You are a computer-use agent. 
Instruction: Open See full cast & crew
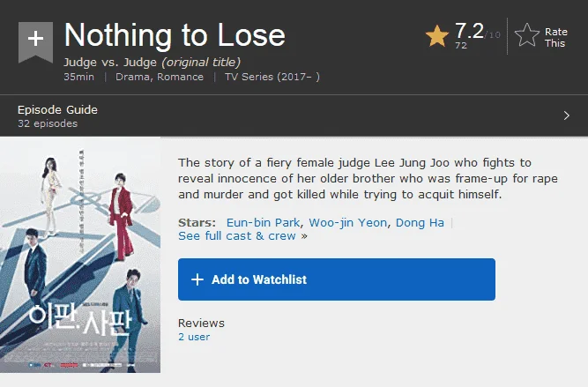pos(237,236)
